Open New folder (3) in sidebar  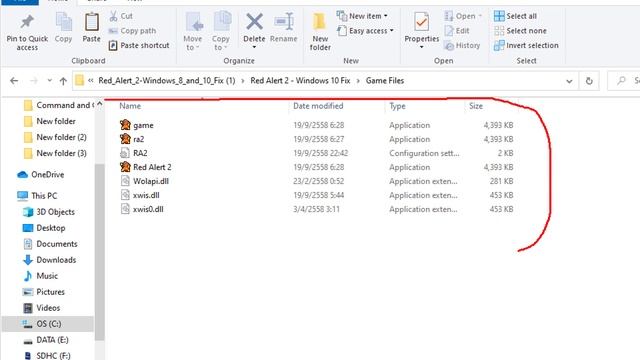click(x=55, y=153)
